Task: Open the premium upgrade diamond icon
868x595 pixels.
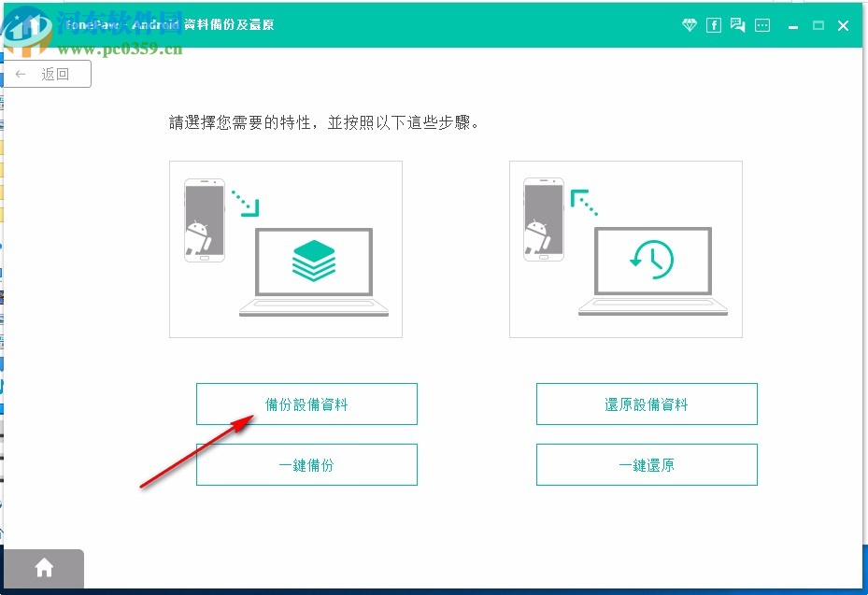Action: 689,25
